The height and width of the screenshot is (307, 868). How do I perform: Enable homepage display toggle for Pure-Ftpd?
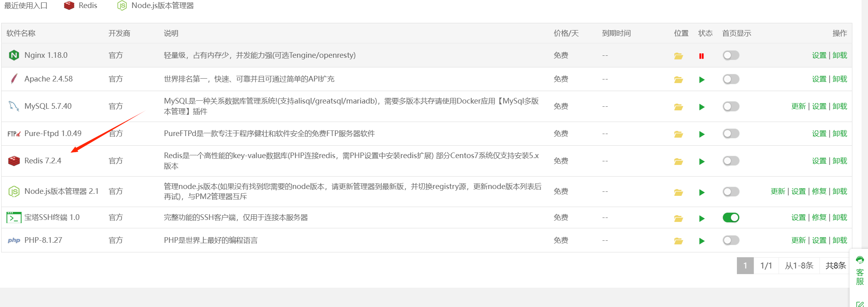(731, 134)
